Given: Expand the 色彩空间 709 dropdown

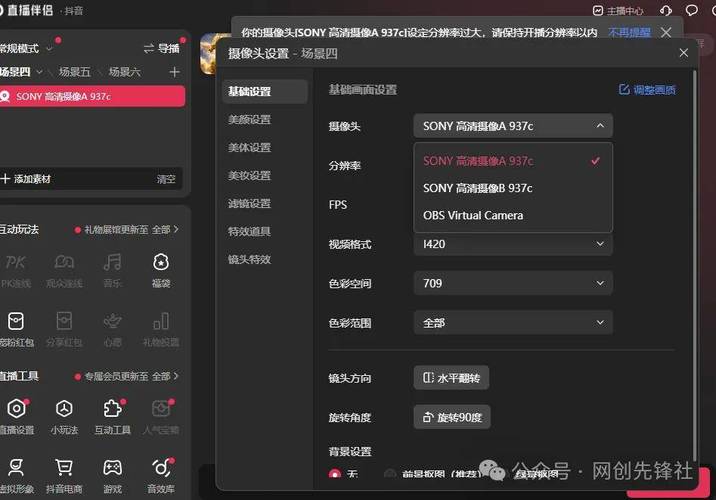Looking at the screenshot, I should (512, 283).
